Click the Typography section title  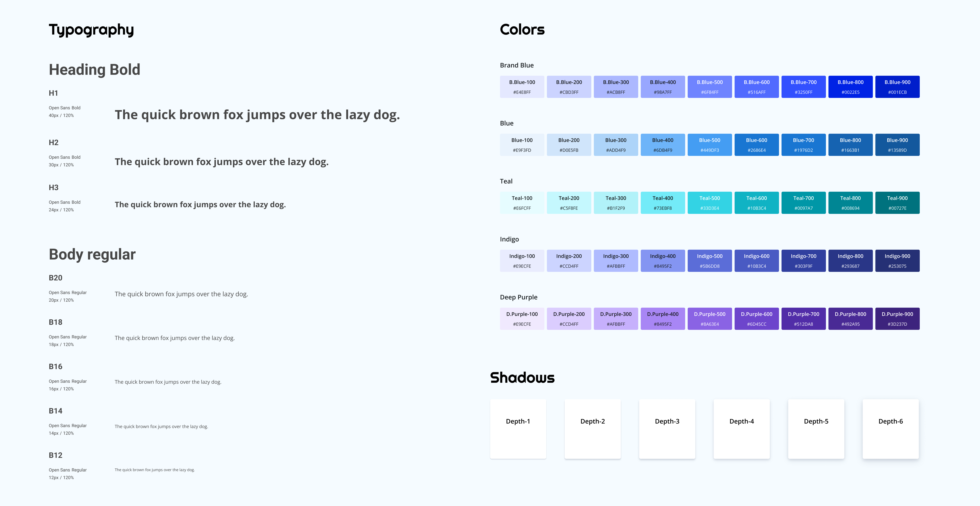click(91, 30)
